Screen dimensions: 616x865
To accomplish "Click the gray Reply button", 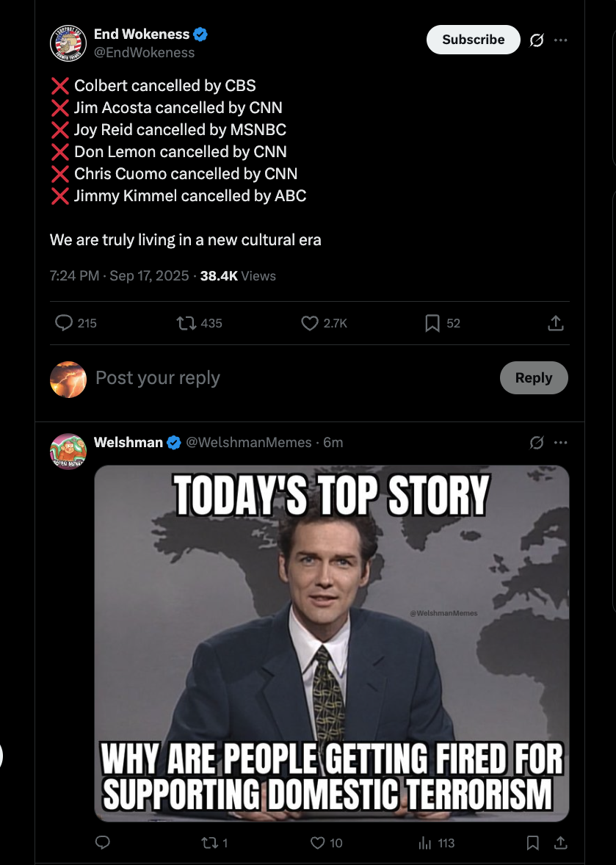I will pos(533,377).
